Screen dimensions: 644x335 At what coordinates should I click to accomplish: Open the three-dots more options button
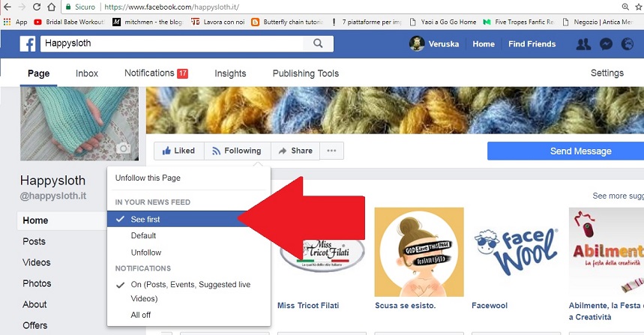pos(331,151)
